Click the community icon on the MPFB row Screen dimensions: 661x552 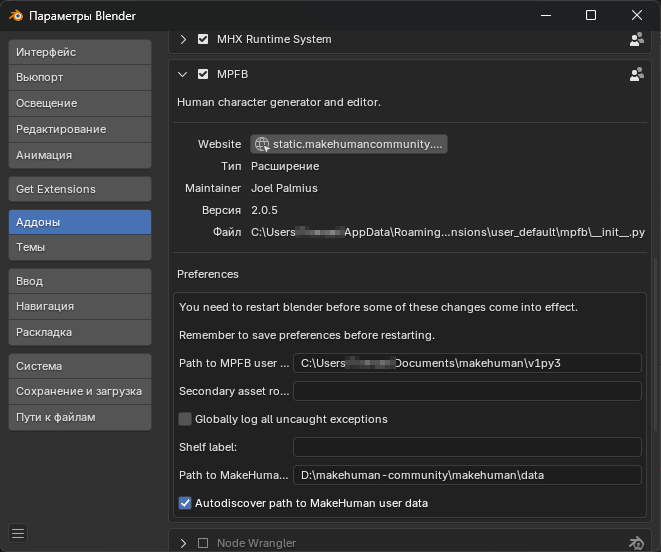(x=637, y=74)
